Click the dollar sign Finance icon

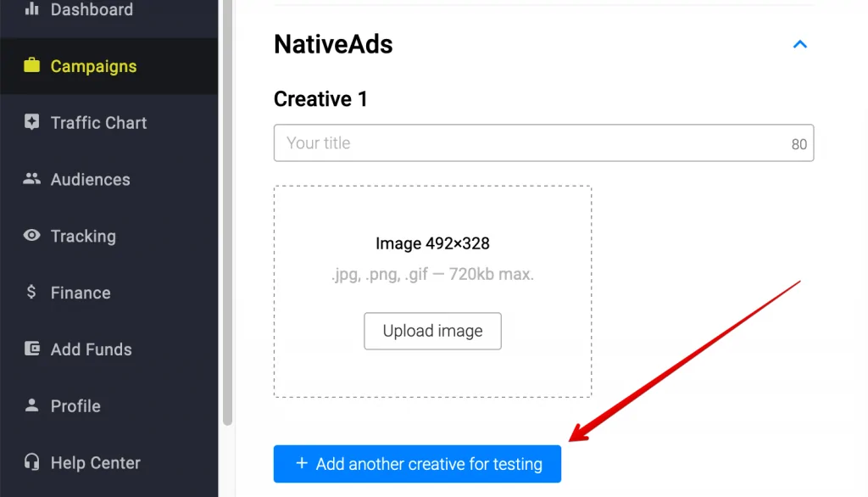(x=31, y=293)
